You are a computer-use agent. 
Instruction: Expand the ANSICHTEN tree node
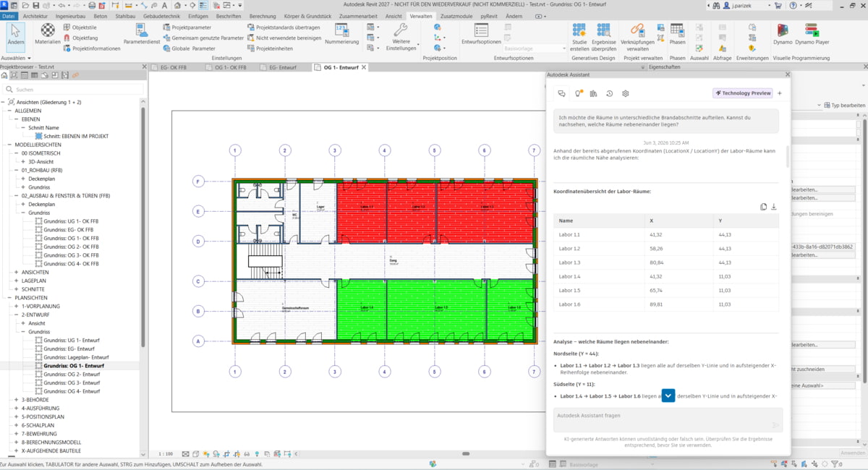coord(16,272)
